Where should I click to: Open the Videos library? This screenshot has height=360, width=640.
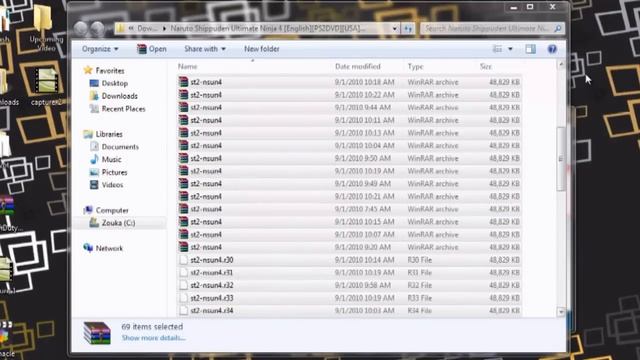[x=112, y=185]
